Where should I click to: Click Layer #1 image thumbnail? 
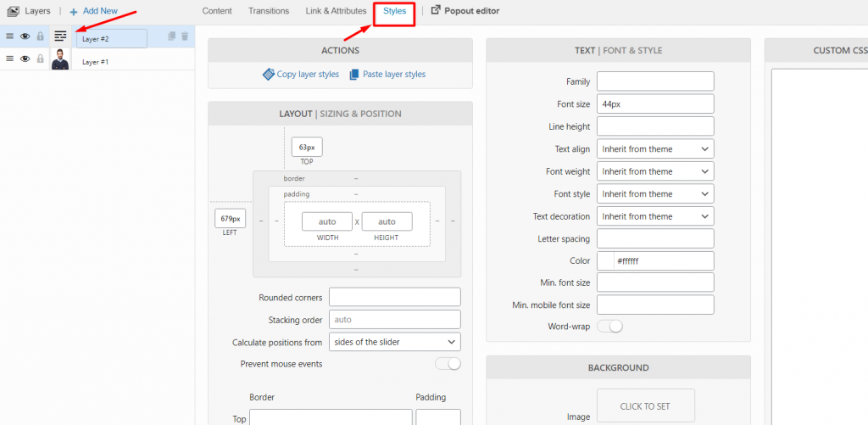60,59
